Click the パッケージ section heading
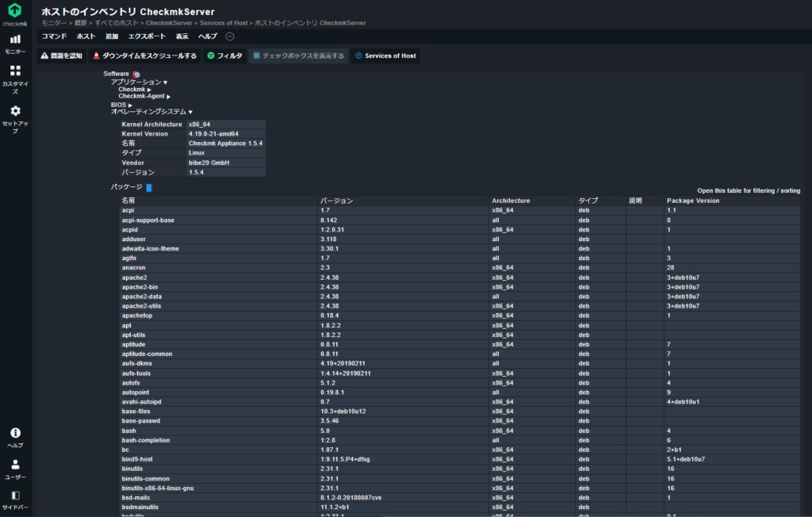 126,187
